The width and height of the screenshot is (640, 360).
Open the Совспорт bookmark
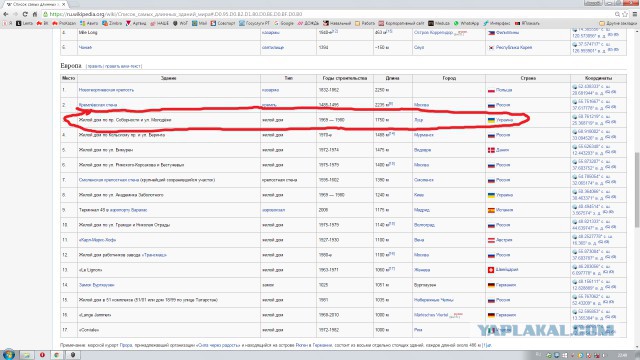(x=223, y=23)
